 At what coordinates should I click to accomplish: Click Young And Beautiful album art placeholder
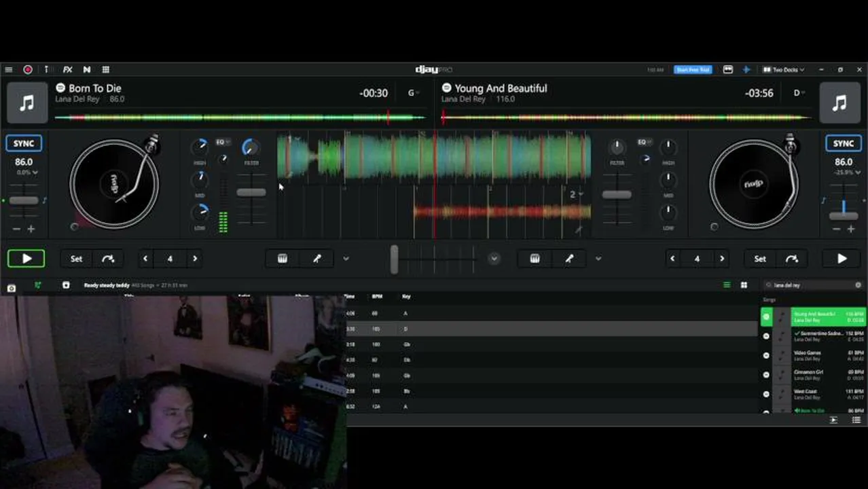coord(840,103)
